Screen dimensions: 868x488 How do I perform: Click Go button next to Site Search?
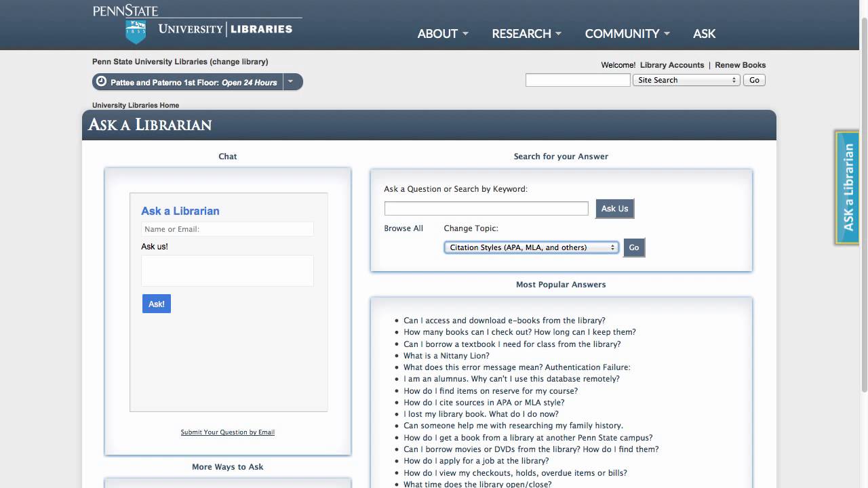[754, 80]
